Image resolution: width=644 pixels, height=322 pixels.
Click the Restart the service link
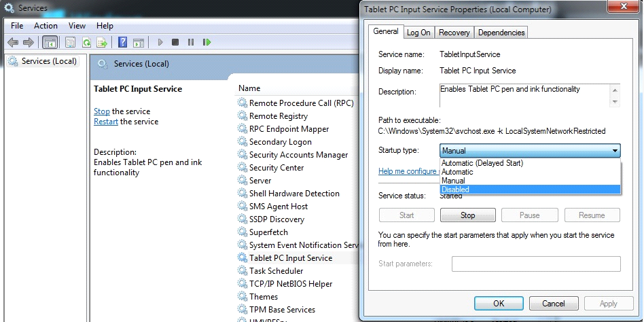(105, 122)
